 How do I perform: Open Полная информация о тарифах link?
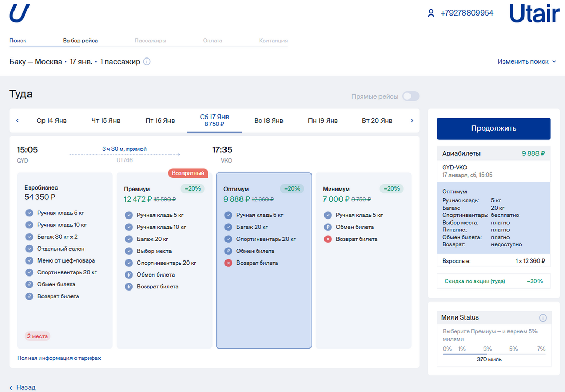59,358
